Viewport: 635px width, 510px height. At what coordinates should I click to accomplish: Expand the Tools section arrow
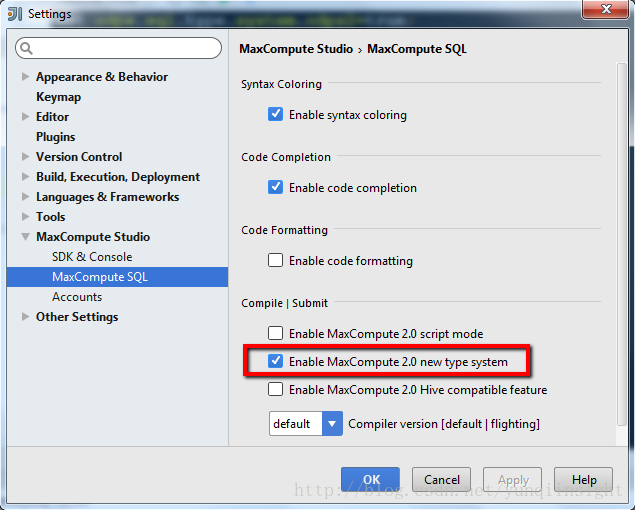(x=25, y=216)
